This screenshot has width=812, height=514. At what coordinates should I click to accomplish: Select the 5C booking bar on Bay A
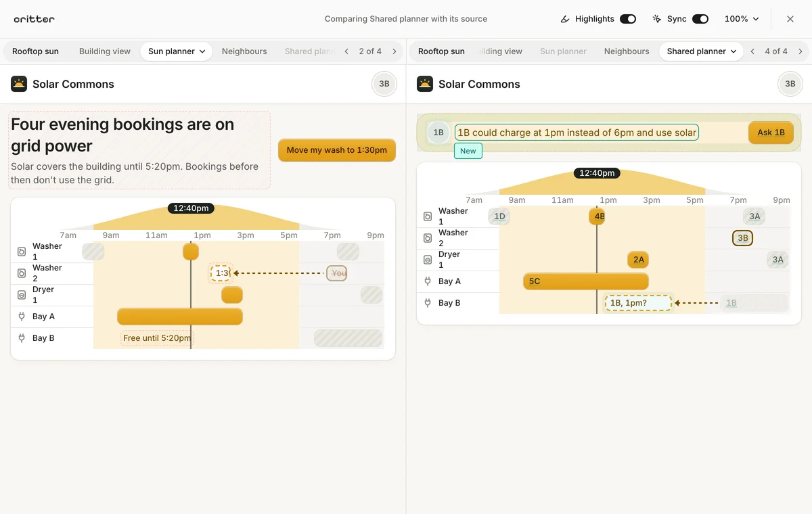[x=586, y=281]
